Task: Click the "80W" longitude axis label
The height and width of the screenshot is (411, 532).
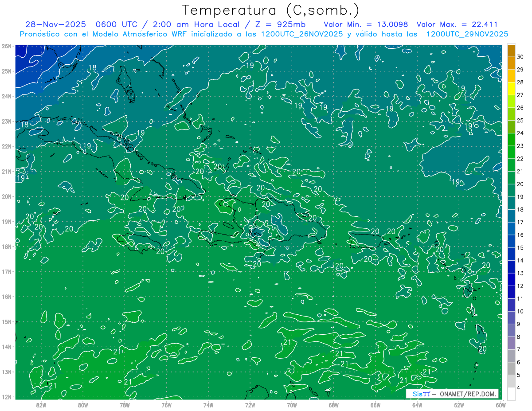Action: (82, 405)
